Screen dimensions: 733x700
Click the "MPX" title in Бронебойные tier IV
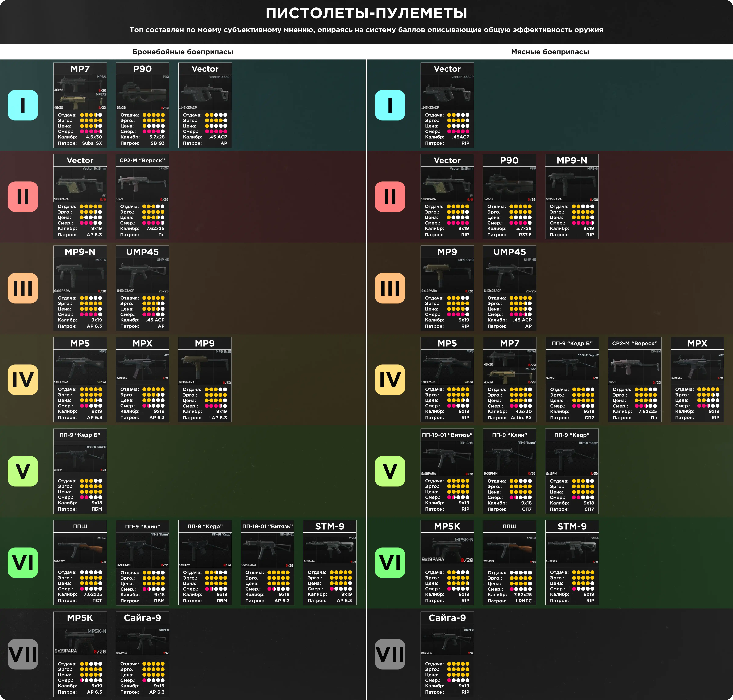[x=142, y=343]
